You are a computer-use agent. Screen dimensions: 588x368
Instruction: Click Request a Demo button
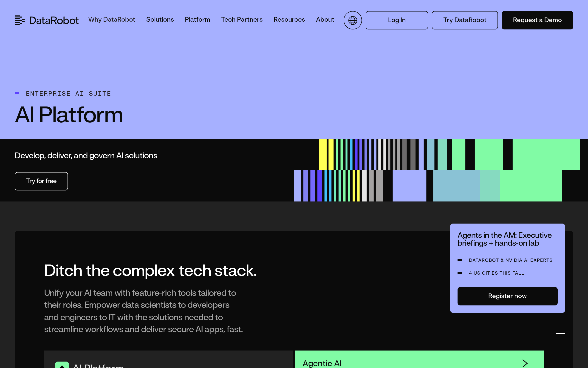pyautogui.click(x=537, y=20)
